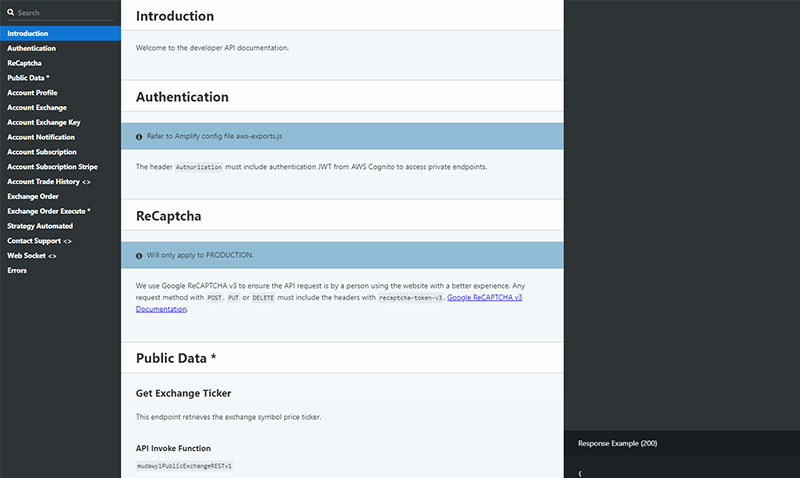Type in the Search input field
This screenshot has height=478, width=800.
point(65,13)
